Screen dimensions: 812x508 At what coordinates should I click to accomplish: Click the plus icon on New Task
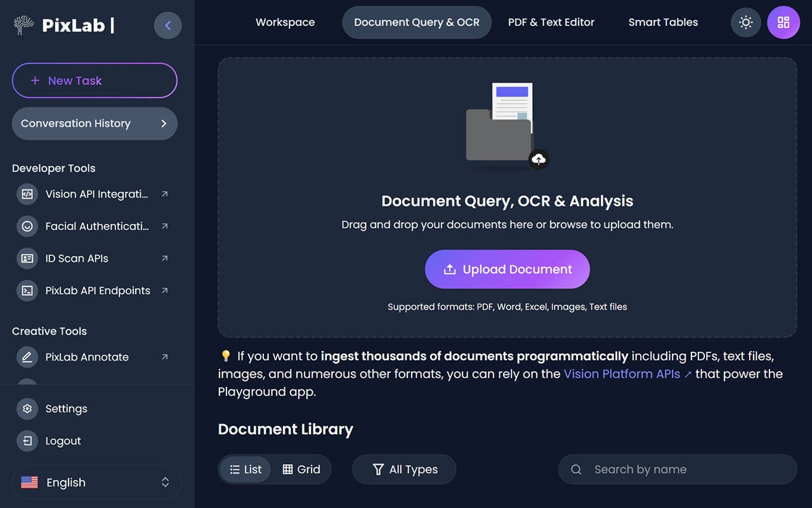(35, 81)
